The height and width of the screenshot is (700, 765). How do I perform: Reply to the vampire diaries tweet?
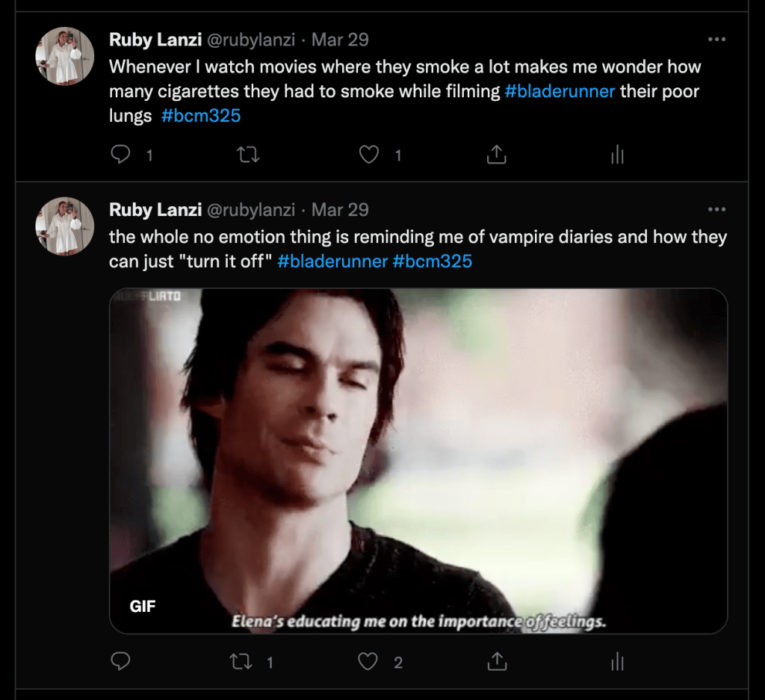(121, 661)
